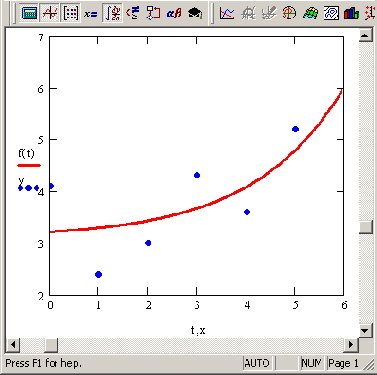Click the blue data point at x=1
The width and height of the screenshot is (377, 375).
click(x=98, y=274)
